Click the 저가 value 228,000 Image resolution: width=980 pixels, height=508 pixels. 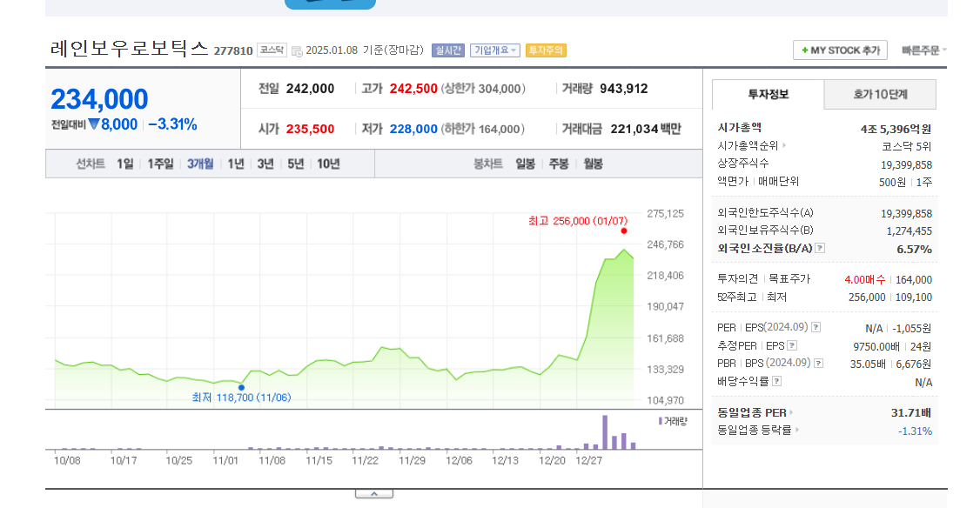pos(413,129)
